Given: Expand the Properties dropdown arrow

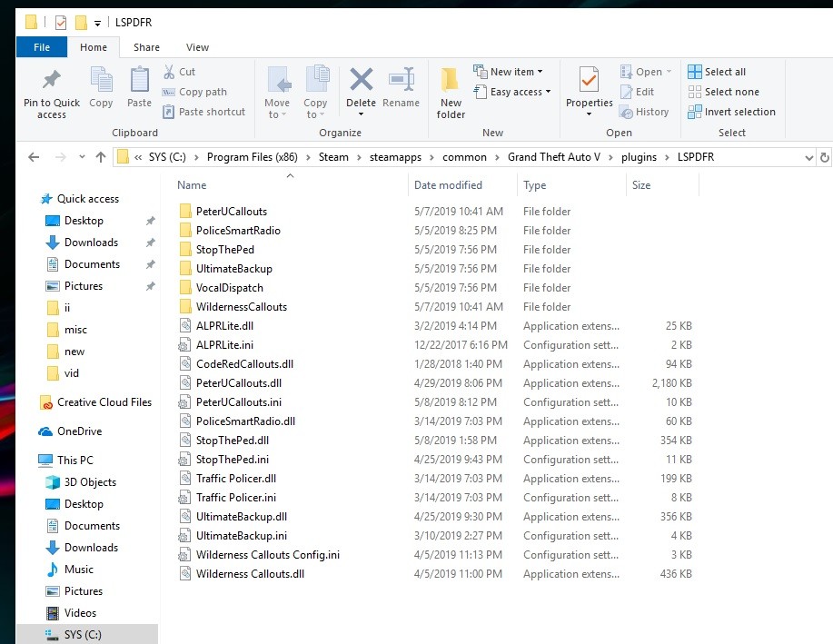Looking at the screenshot, I should click(590, 114).
